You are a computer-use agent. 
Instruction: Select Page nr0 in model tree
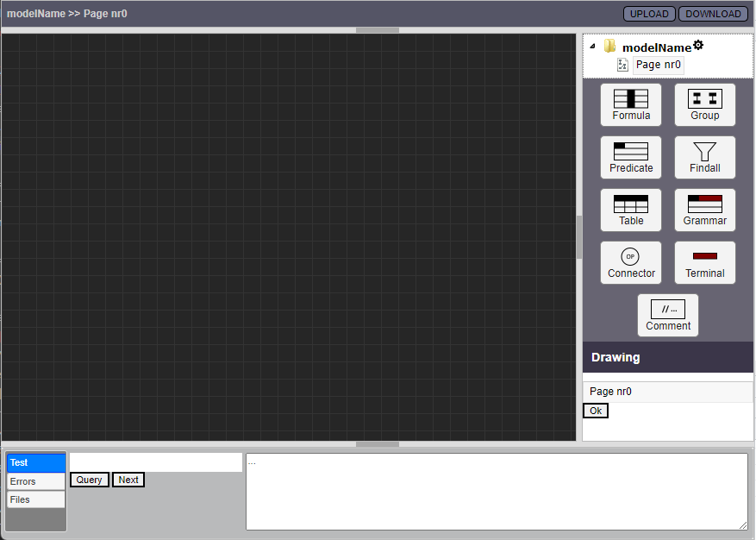[658, 65]
